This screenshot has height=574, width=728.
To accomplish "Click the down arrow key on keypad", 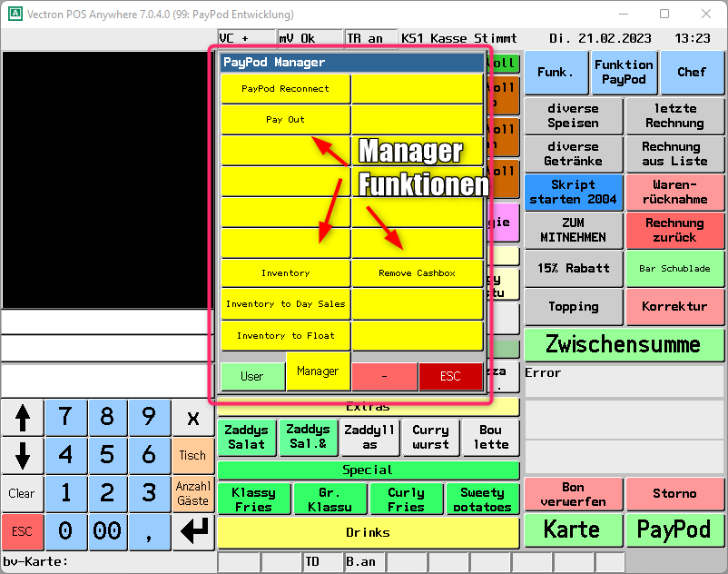I will tap(23, 455).
